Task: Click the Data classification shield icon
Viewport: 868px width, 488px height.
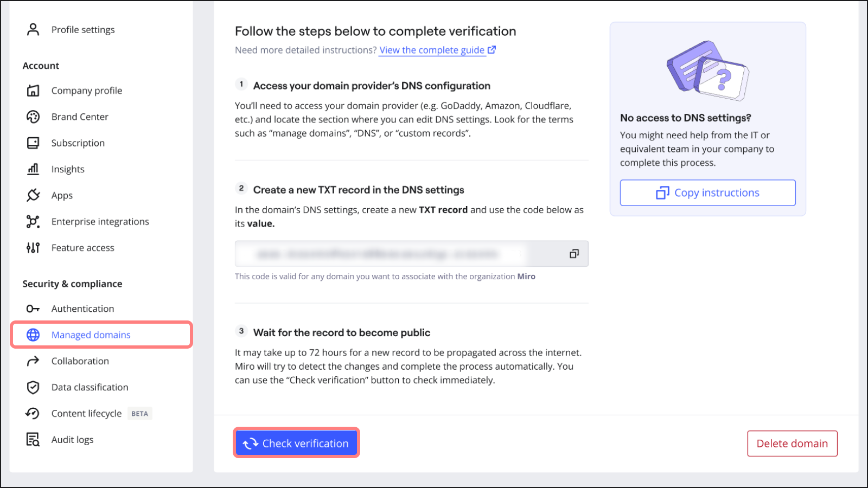Action: click(x=33, y=387)
